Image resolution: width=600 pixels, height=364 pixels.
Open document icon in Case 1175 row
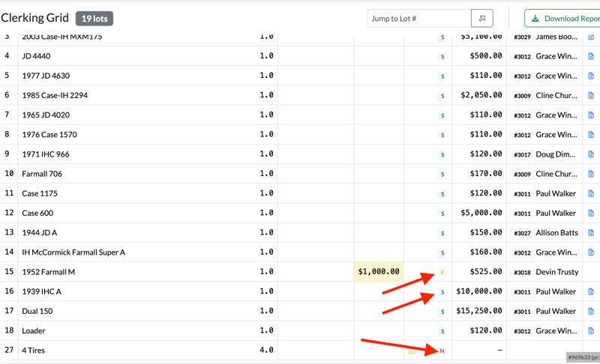pos(591,193)
